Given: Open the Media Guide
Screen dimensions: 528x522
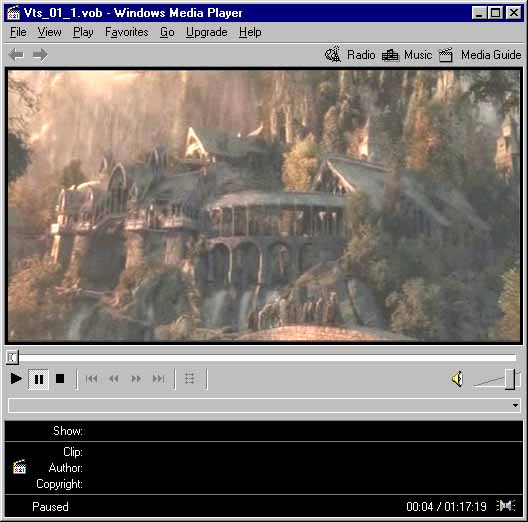Looking at the screenshot, I should pos(481,55).
